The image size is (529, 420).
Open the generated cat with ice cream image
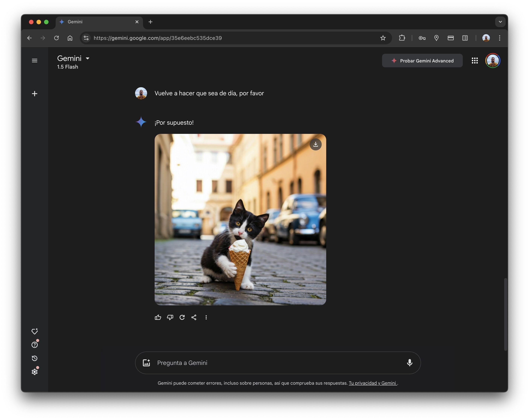click(x=240, y=219)
